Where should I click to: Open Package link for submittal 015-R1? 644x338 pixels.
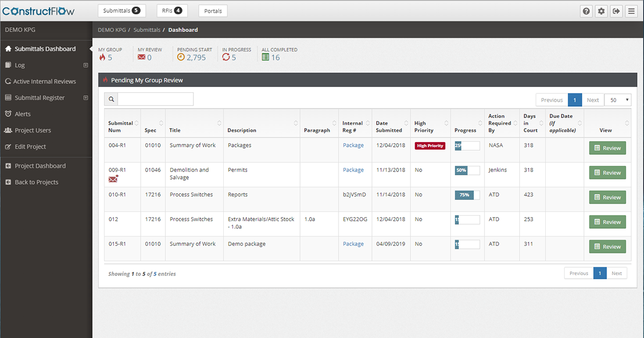pyautogui.click(x=353, y=244)
